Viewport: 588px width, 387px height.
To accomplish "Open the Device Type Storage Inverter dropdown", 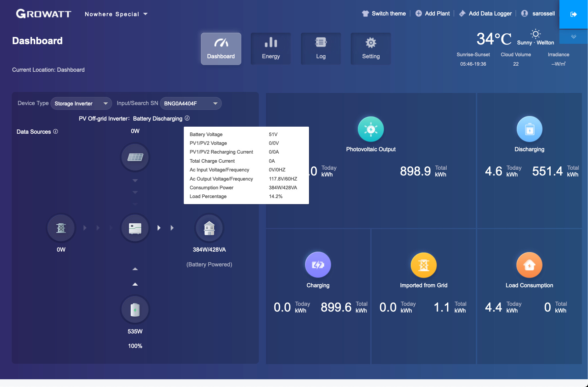I will tap(81, 103).
